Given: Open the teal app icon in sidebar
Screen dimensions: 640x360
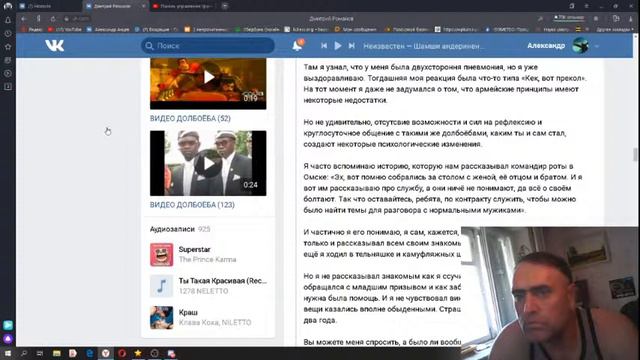Looking at the screenshot, I should click(8, 325).
